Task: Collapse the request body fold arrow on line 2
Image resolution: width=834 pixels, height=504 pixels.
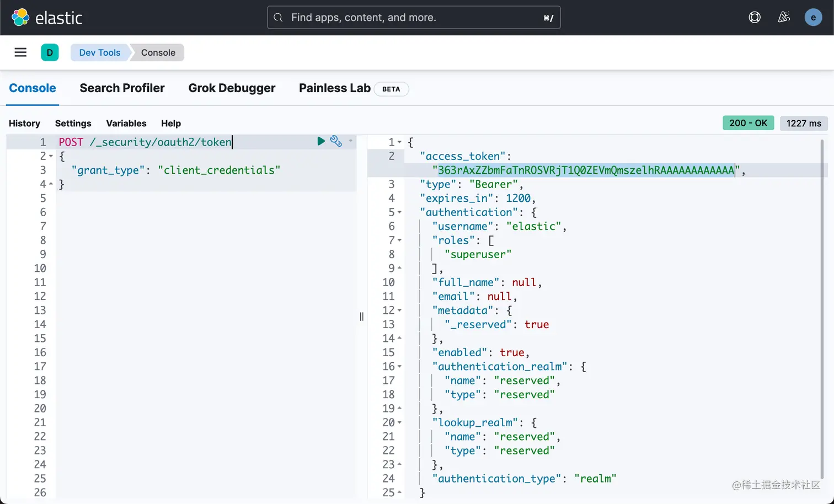Action: pyautogui.click(x=51, y=156)
